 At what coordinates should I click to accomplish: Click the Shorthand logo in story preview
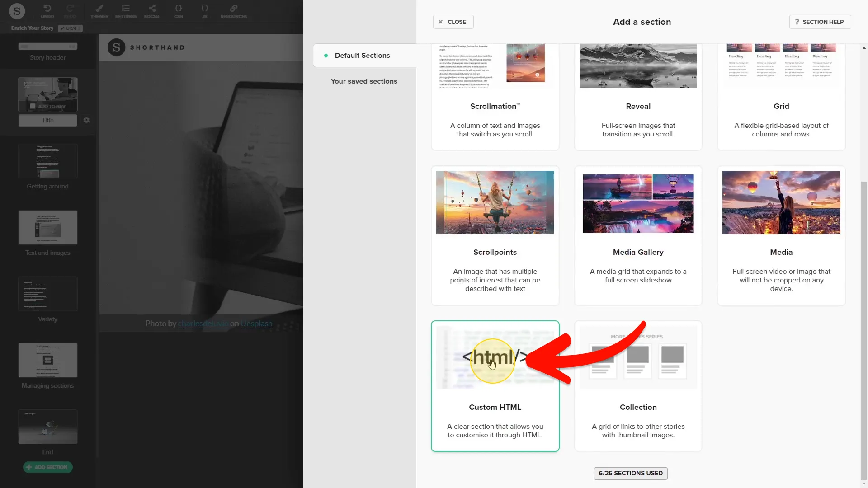point(146,47)
